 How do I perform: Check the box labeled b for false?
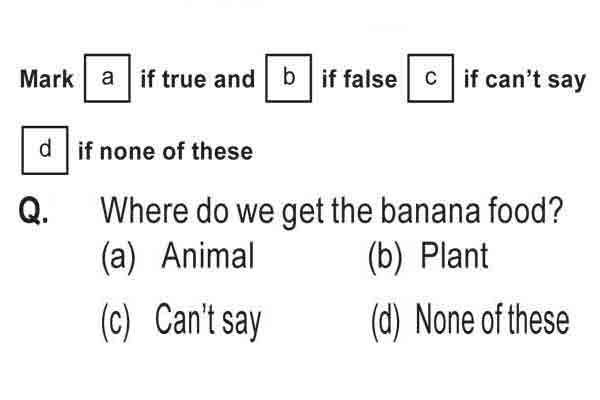[x=289, y=78]
